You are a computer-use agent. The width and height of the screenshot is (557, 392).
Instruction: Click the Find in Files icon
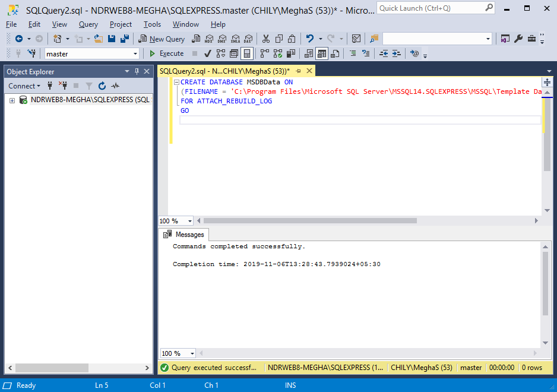374,39
